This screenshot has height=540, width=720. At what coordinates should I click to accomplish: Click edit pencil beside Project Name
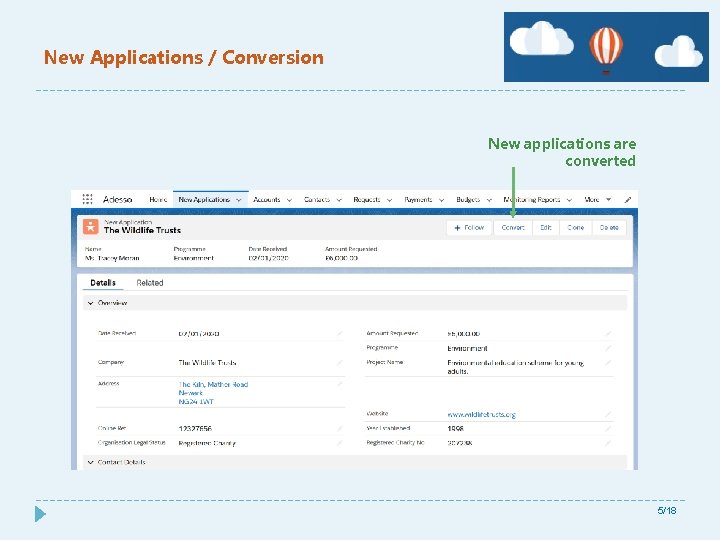607,362
